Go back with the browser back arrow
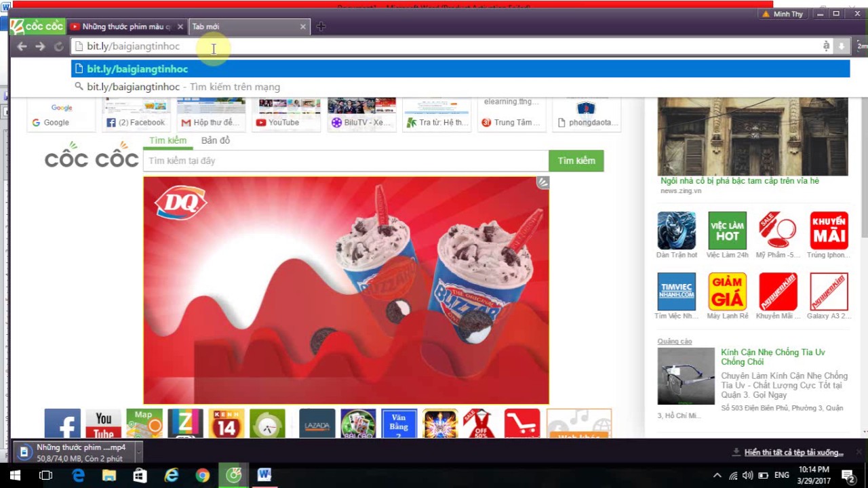Image resolution: width=868 pixels, height=488 pixels. pos(22,46)
